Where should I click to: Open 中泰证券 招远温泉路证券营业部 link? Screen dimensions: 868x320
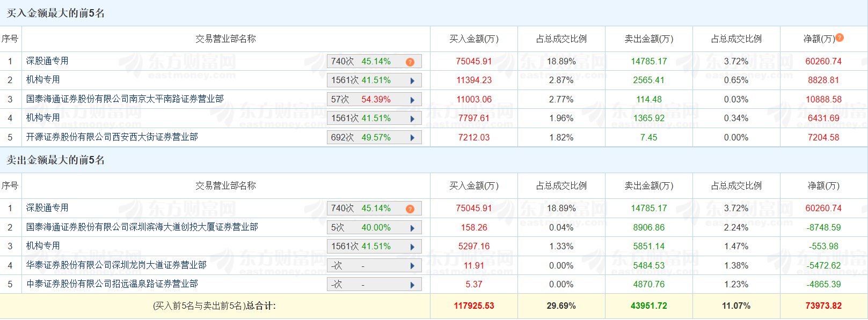coord(112,284)
